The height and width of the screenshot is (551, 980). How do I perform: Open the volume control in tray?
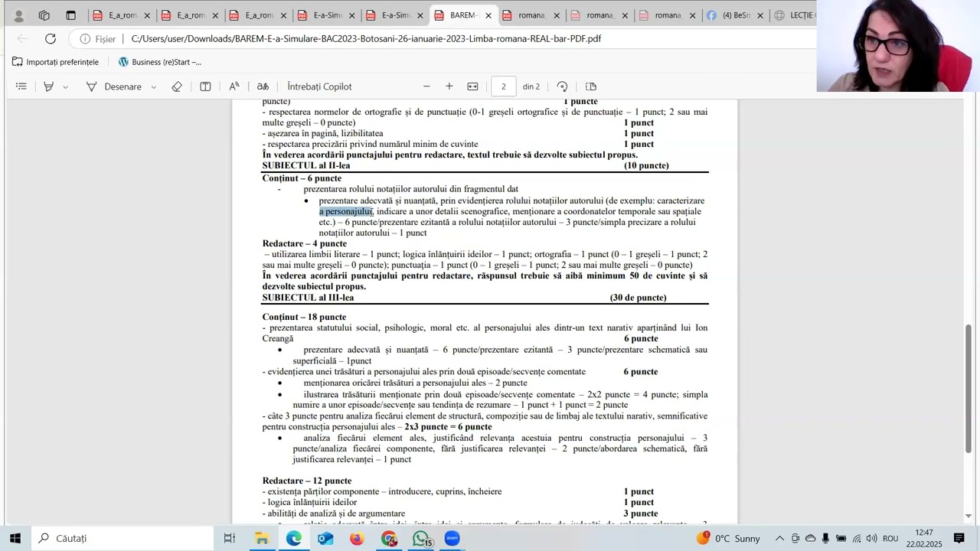pyautogui.click(x=871, y=538)
